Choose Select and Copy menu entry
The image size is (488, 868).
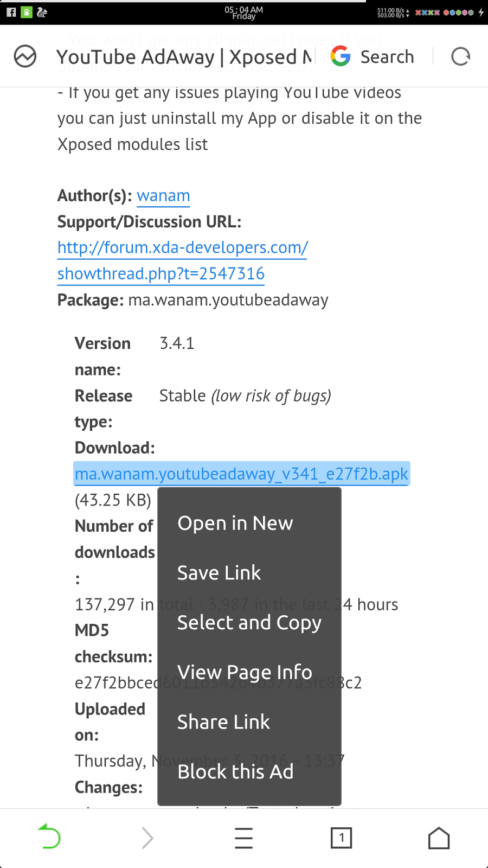(x=249, y=623)
